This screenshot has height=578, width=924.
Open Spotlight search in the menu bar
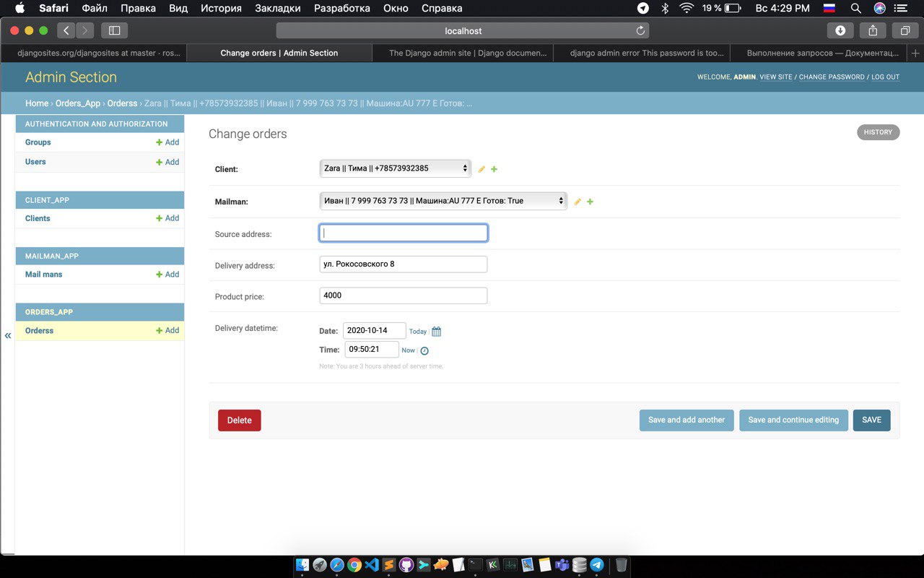click(855, 8)
